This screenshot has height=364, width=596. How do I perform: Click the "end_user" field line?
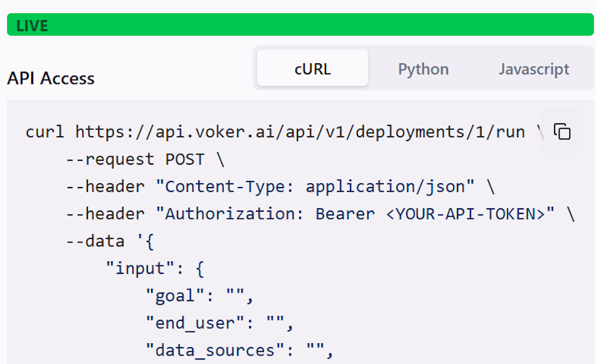(x=195, y=323)
